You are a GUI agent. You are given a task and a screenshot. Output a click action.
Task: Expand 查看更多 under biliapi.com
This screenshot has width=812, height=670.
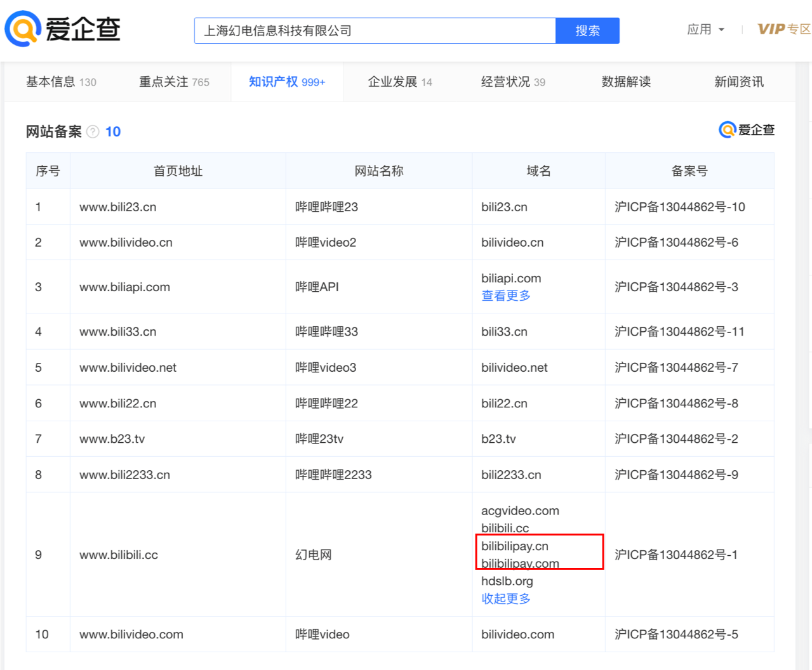pyautogui.click(x=506, y=296)
